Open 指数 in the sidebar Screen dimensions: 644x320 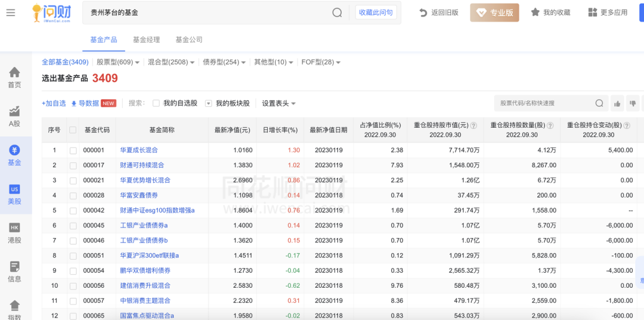[x=14, y=310]
